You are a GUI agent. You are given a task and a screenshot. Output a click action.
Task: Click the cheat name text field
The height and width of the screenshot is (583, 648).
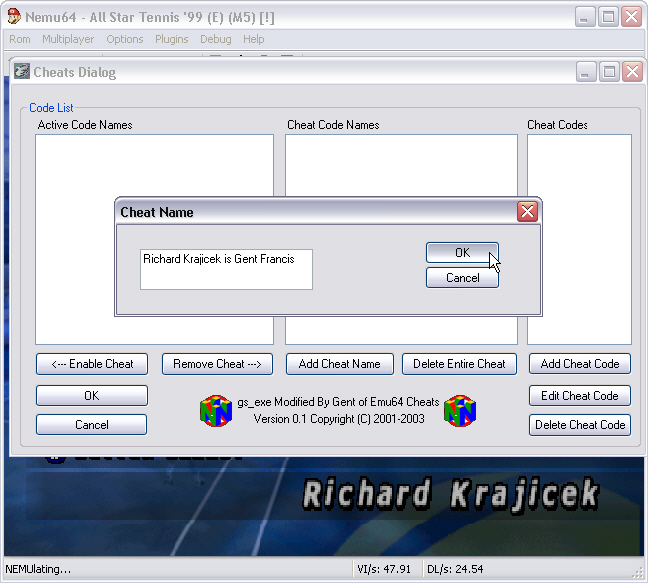pos(226,269)
